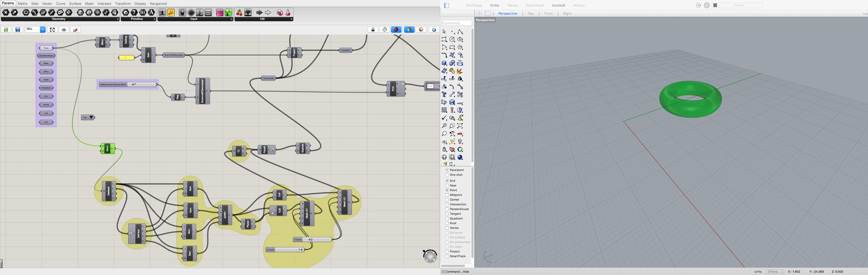Enable the Midpoint object snap
Screen dimensions: 868x275
click(447, 195)
